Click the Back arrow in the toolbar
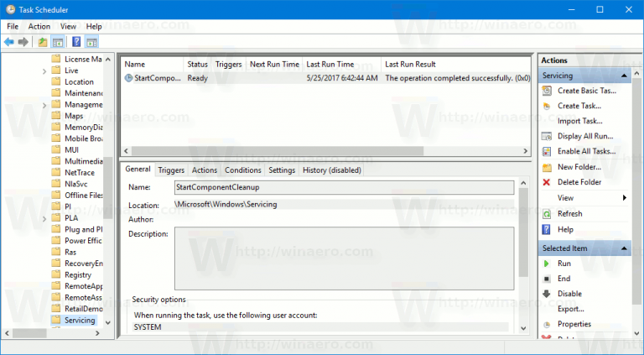Image resolution: width=644 pixels, height=355 pixels. pos(9,42)
